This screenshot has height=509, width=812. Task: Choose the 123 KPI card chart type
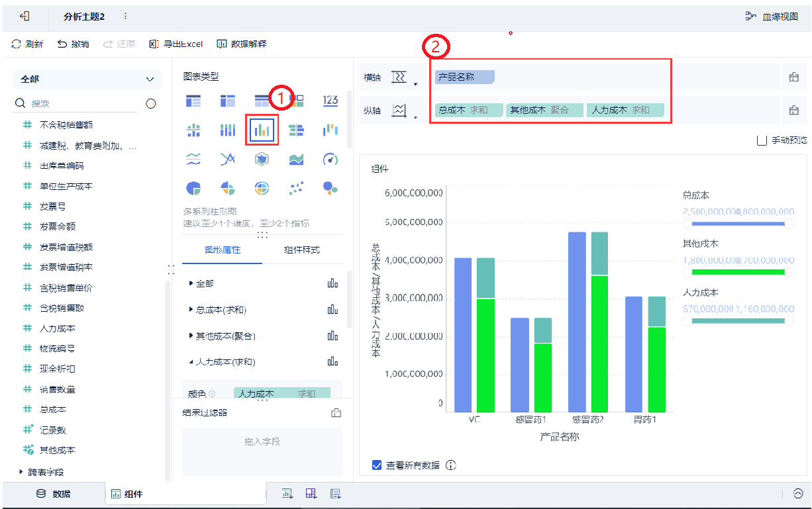(x=330, y=101)
